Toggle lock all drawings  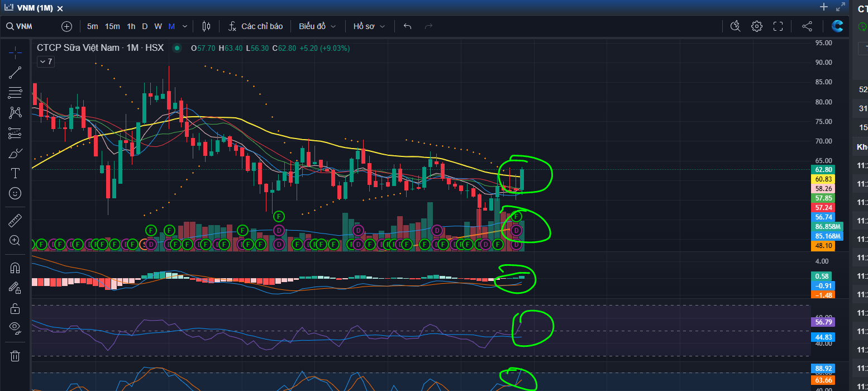click(15, 308)
